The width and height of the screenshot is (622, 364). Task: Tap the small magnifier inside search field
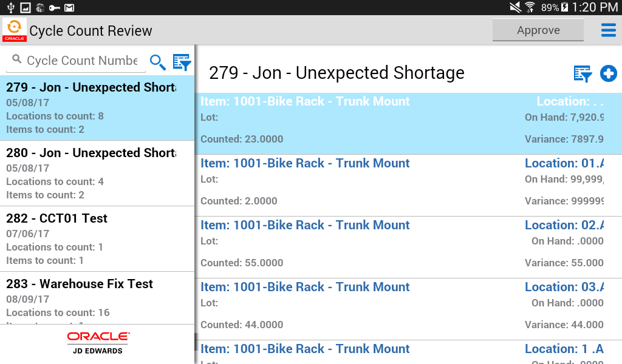[16, 59]
